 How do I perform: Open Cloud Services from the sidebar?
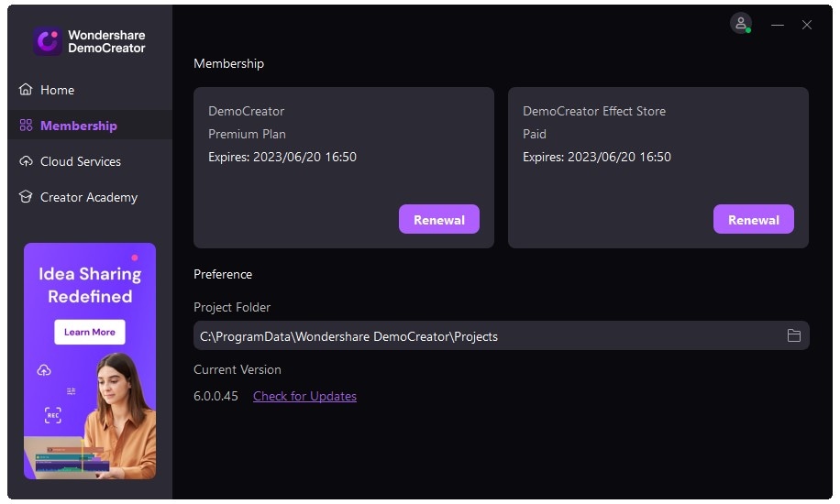click(80, 161)
